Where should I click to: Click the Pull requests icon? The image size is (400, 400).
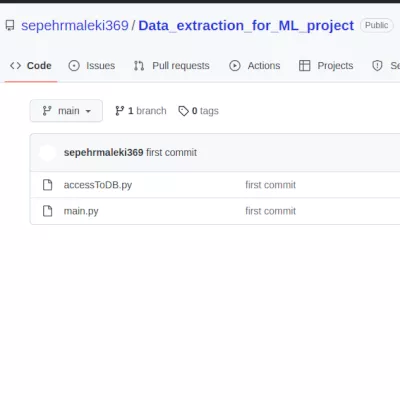139,66
